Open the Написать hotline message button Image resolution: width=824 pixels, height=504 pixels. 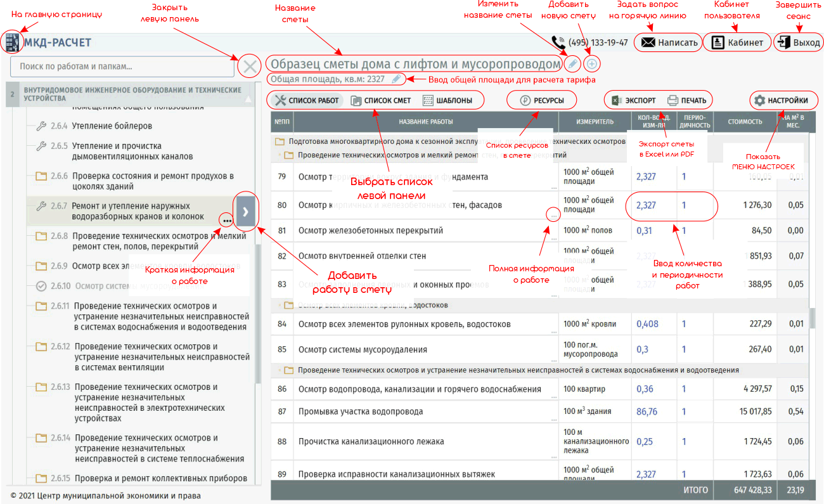[669, 43]
